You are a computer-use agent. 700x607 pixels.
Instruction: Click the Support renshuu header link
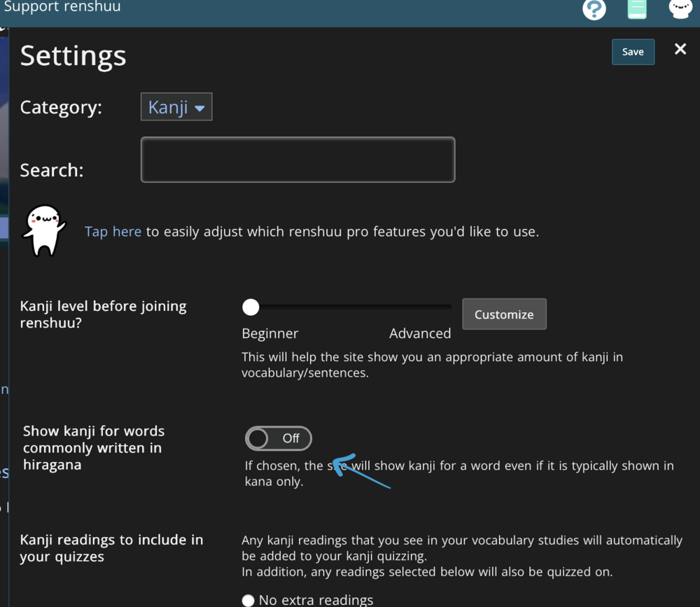pos(62,8)
